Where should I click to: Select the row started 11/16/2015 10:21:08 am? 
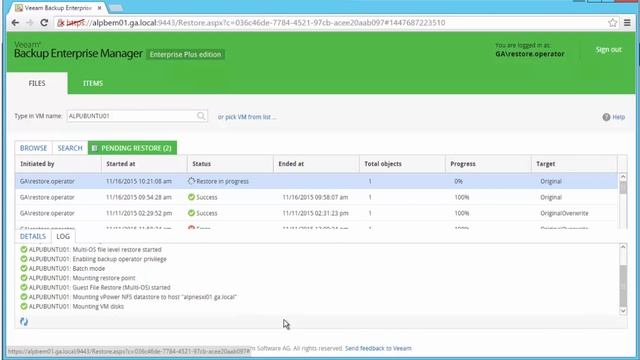[316, 181]
